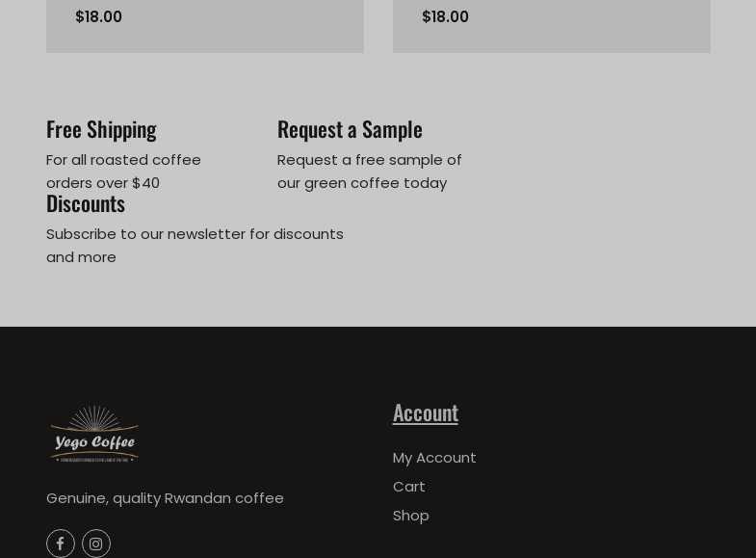The width and height of the screenshot is (756, 558).
Task: Click the Request a Sample heading
Action: click(350, 129)
